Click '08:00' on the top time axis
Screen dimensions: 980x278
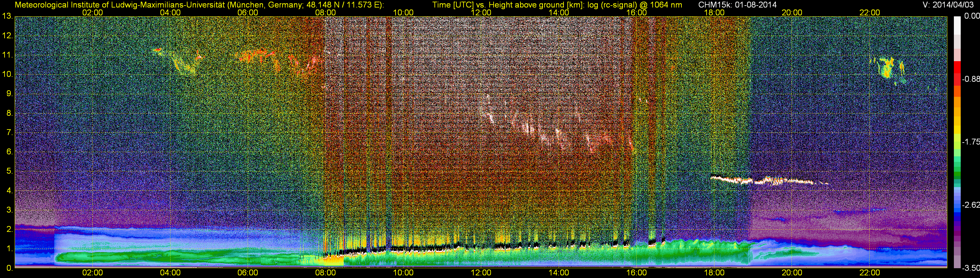tap(326, 12)
